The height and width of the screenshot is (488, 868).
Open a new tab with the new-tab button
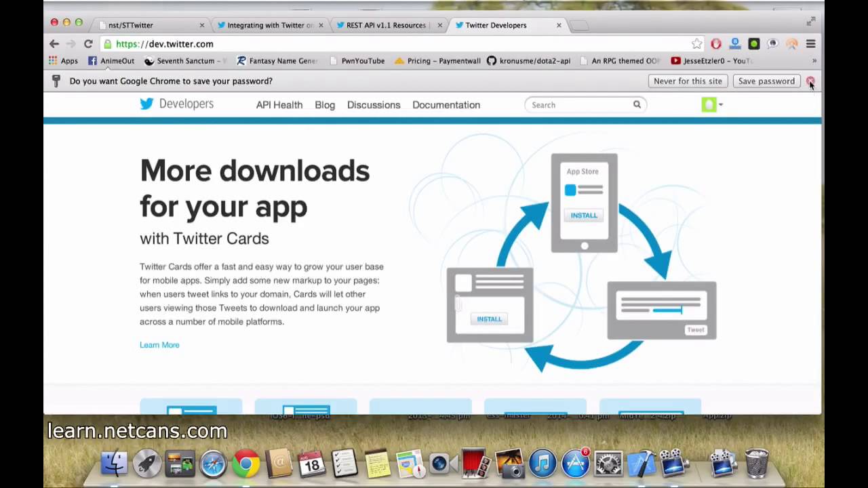[578, 26]
